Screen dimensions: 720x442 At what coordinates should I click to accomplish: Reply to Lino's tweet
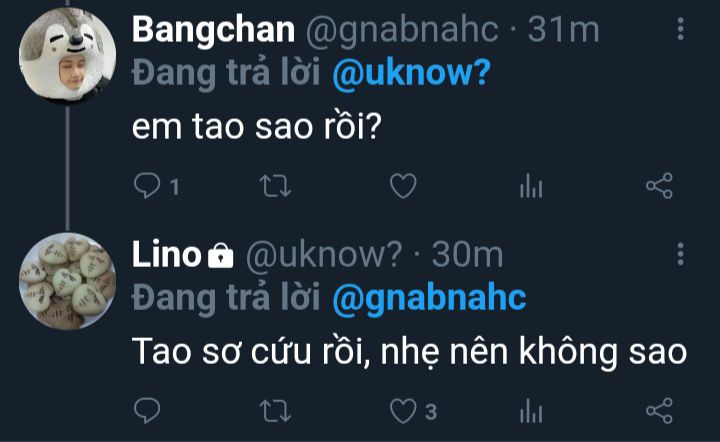click(147, 410)
